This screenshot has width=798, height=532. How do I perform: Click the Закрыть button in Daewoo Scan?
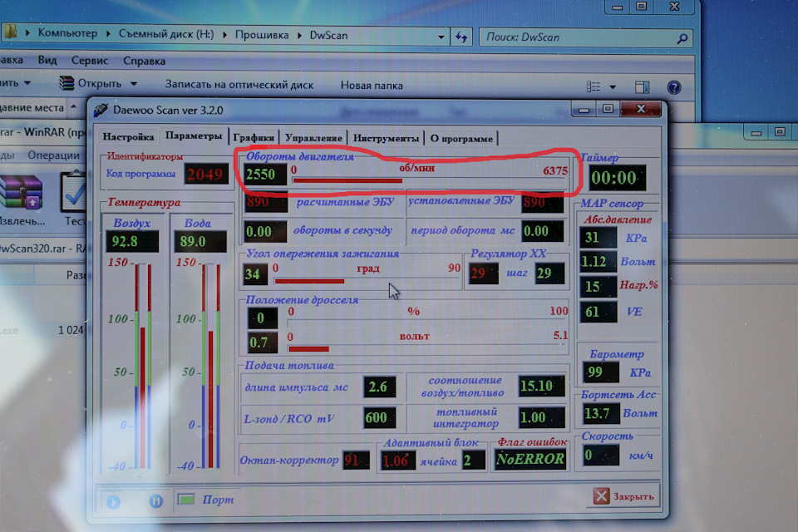(624, 496)
